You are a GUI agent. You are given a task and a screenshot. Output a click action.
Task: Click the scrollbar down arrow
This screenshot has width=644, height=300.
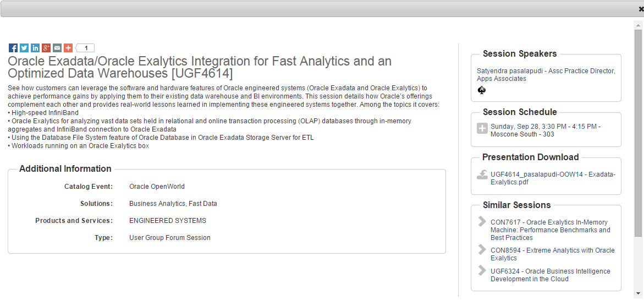[638, 293]
